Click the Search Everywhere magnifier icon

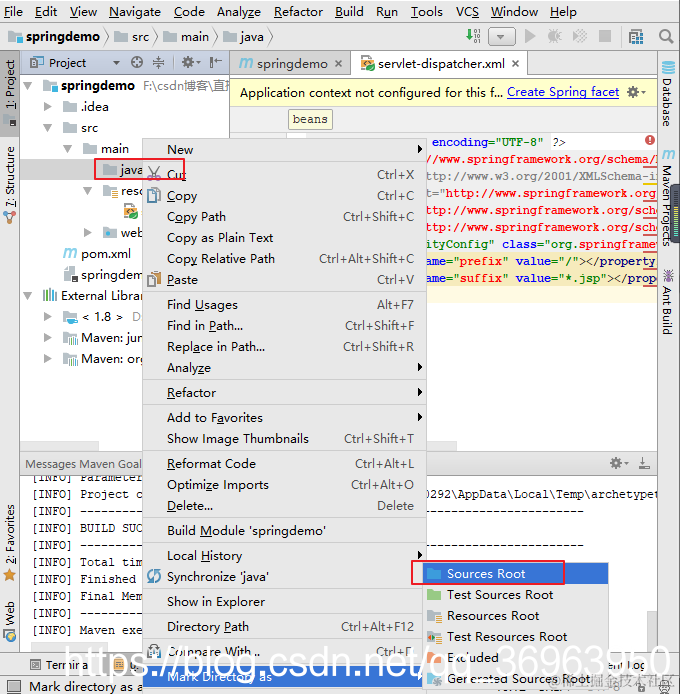pyautogui.click(x=665, y=36)
